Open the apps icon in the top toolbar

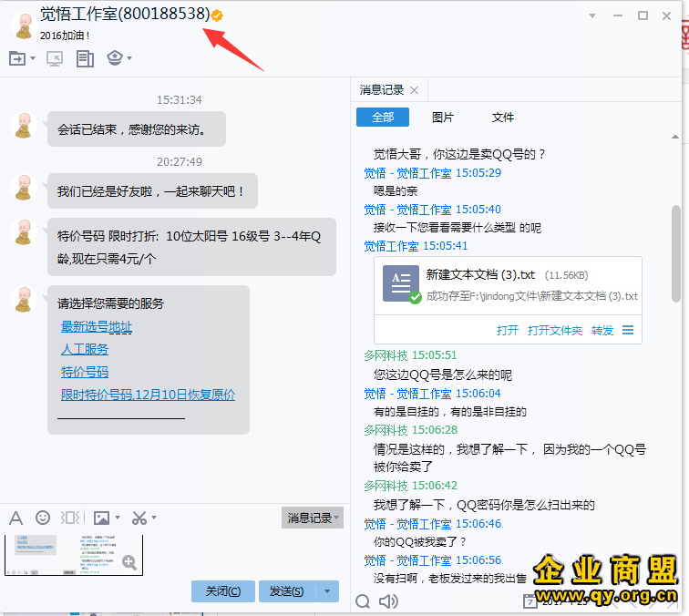(x=115, y=57)
